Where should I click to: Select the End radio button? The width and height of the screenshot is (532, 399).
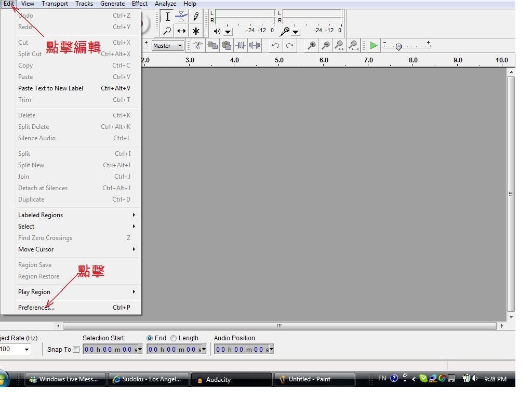[150, 338]
